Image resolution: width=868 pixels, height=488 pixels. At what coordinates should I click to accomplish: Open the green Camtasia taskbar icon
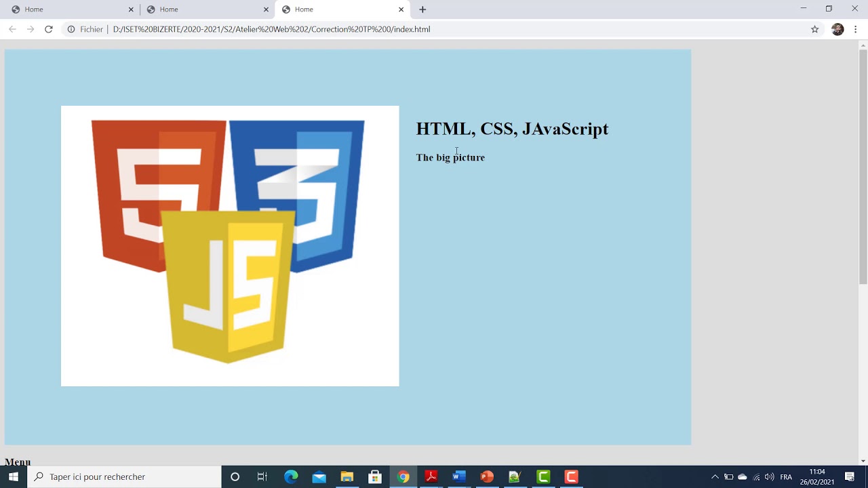[543, 476]
